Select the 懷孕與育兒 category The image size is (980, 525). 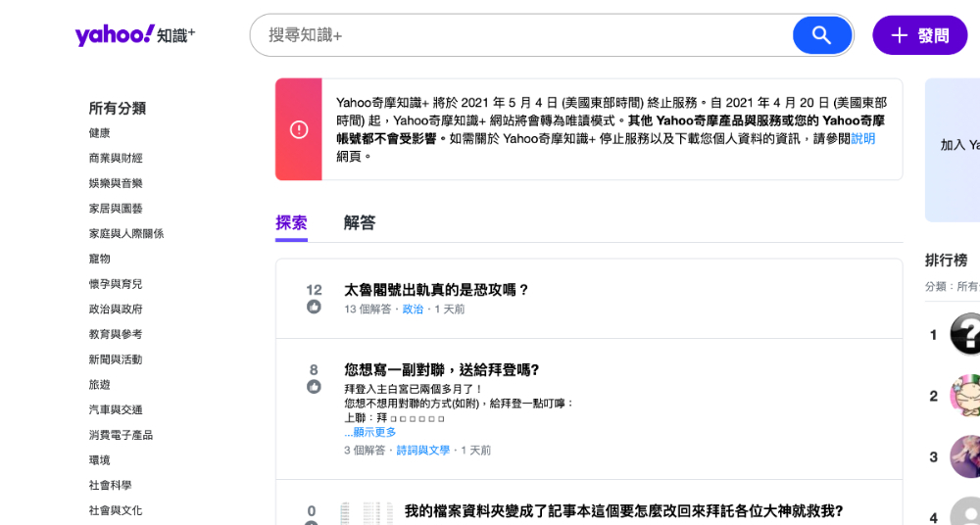(116, 284)
